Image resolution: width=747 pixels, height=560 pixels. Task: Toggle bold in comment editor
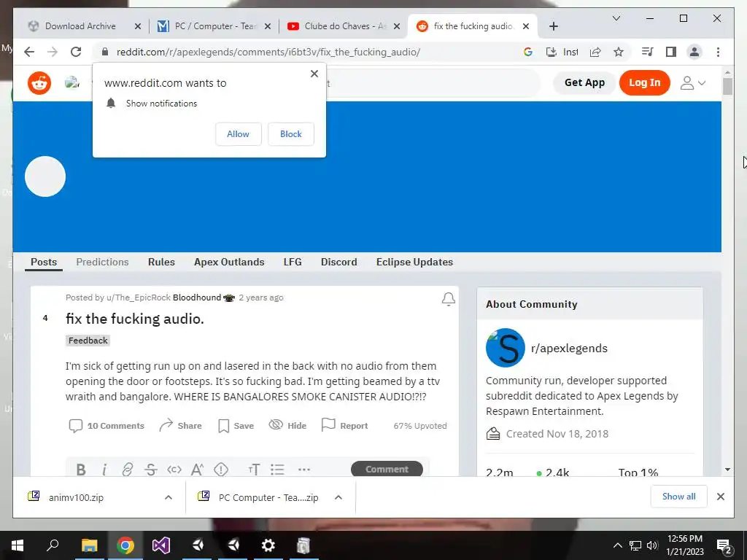tap(81, 470)
